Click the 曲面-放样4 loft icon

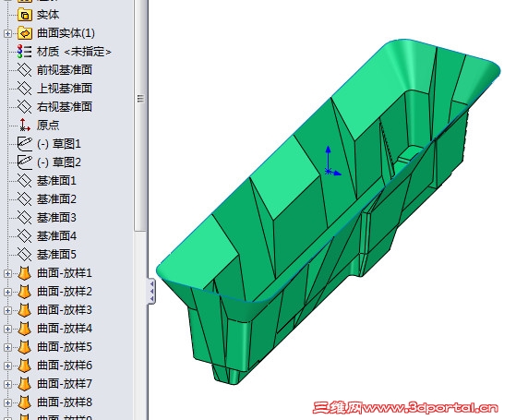pos(25,329)
